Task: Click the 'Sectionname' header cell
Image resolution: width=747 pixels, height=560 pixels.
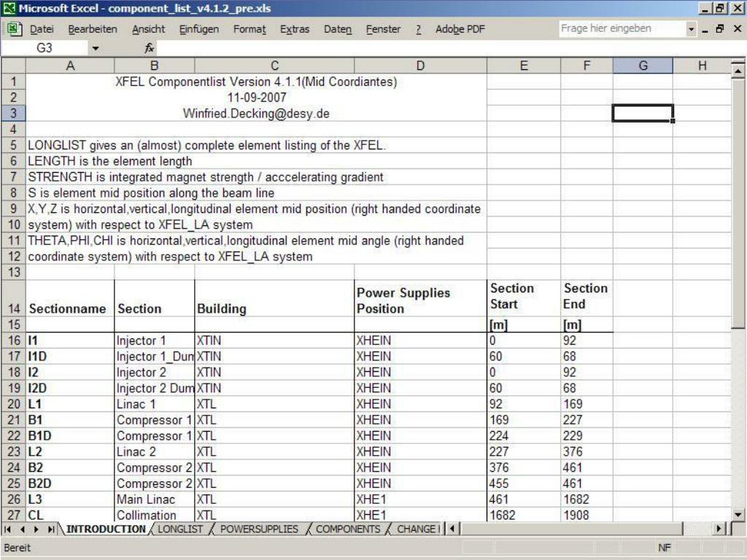Action: (70, 298)
